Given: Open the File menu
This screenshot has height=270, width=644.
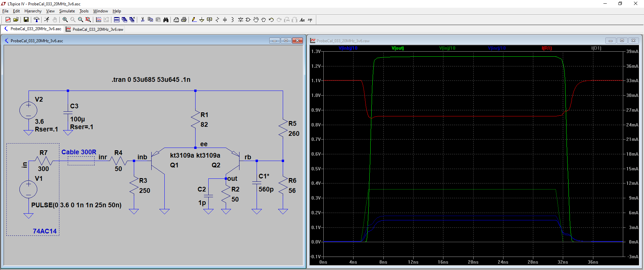Looking at the screenshot, I should pos(5,11).
